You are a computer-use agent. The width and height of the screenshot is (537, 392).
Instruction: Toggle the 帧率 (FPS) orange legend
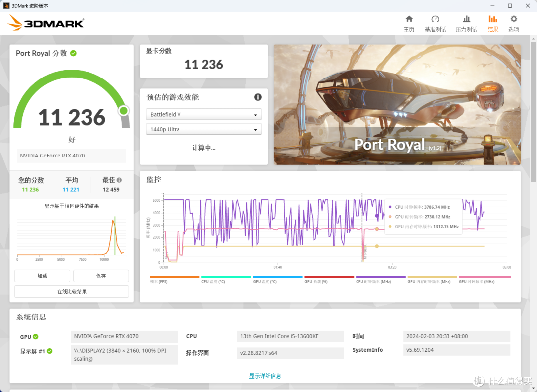tap(175, 279)
